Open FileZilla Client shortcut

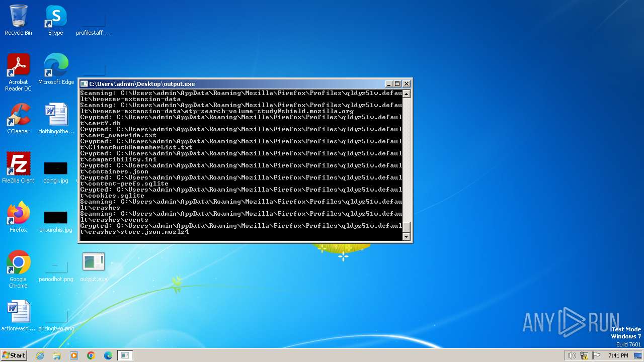coord(18,168)
